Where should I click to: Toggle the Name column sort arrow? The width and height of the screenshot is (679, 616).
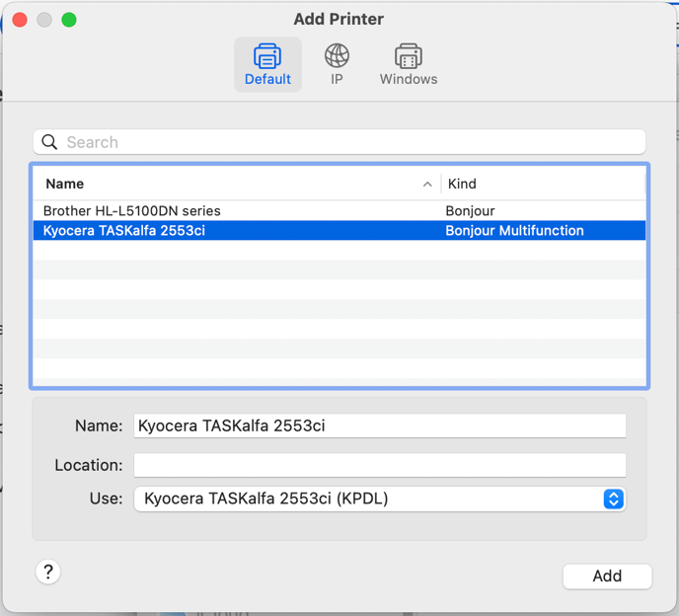click(x=427, y=184)
